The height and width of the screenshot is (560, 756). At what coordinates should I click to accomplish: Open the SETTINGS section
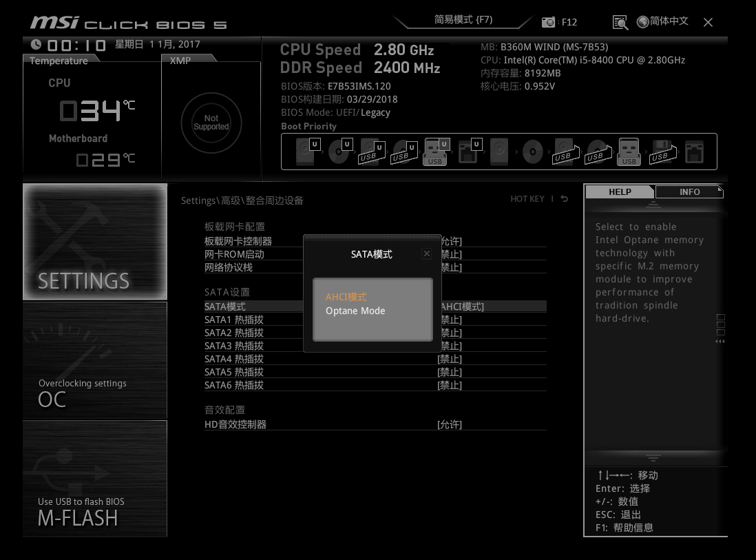click(x=95, y=242)
